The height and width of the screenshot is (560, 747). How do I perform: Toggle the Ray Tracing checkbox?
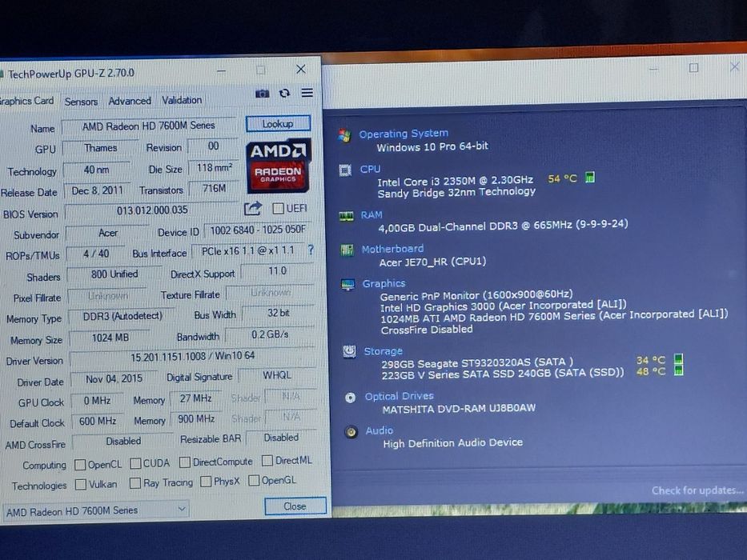pos(135,483)
